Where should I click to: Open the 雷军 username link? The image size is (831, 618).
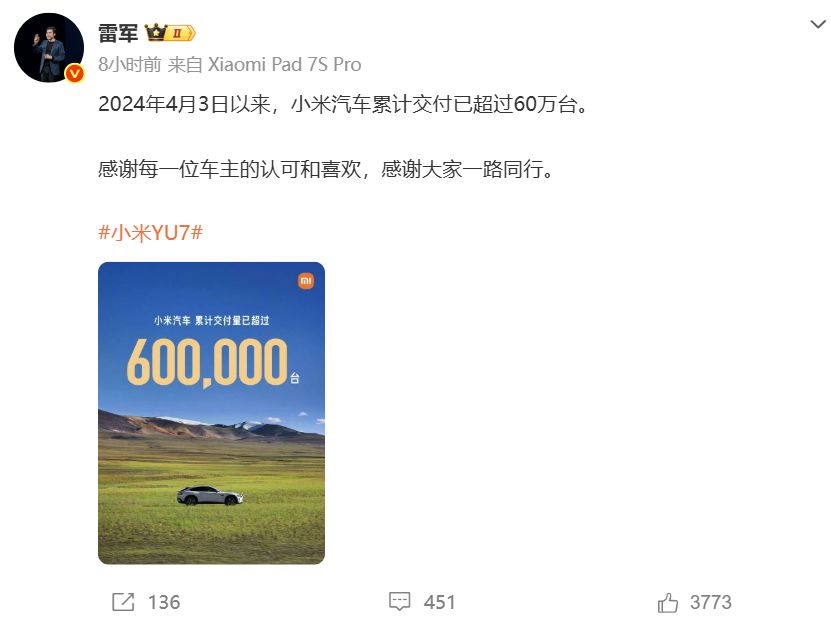pos(118,33)
